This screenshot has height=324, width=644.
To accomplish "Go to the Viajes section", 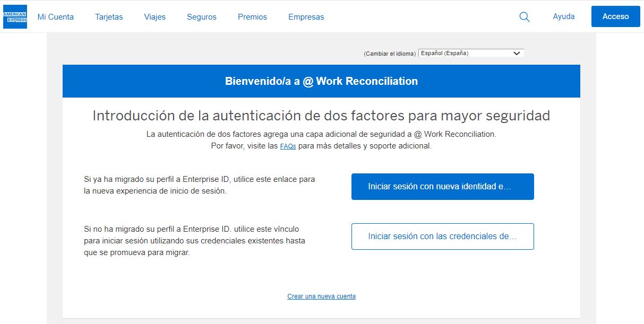I will (154, 17).
